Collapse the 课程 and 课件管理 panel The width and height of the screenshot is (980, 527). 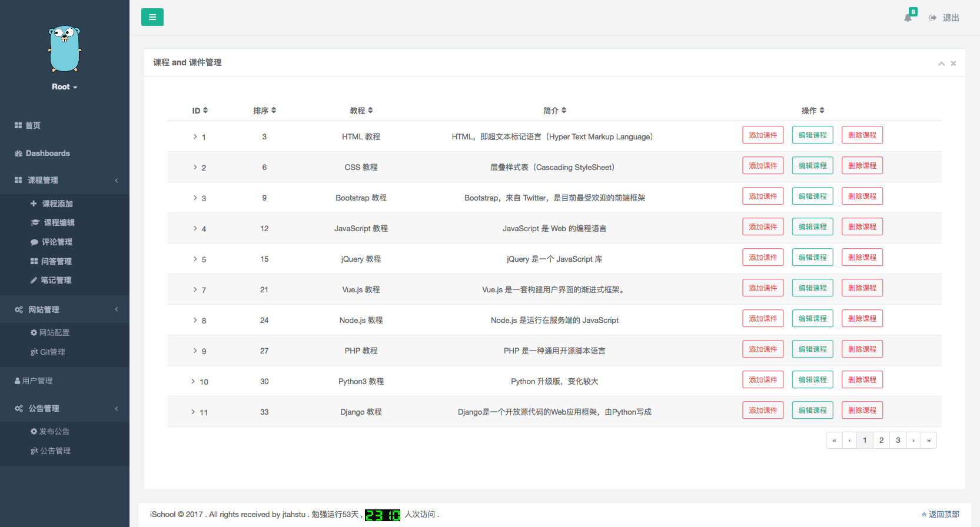pyautogui.click(x=941, y=64)
